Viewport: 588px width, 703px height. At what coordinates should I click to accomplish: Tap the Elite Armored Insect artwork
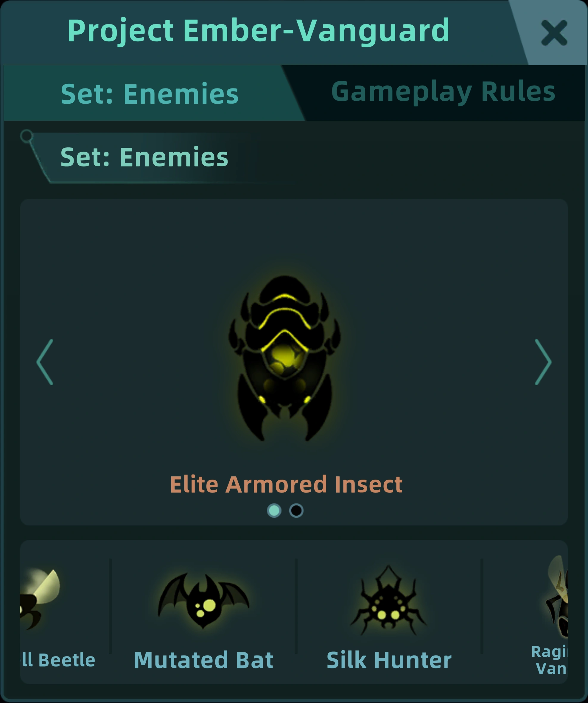[284, 358]
